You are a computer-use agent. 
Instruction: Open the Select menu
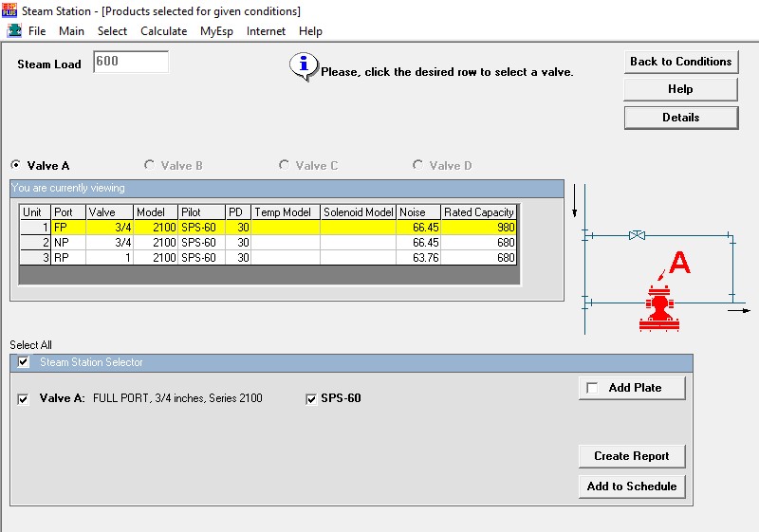112,31
